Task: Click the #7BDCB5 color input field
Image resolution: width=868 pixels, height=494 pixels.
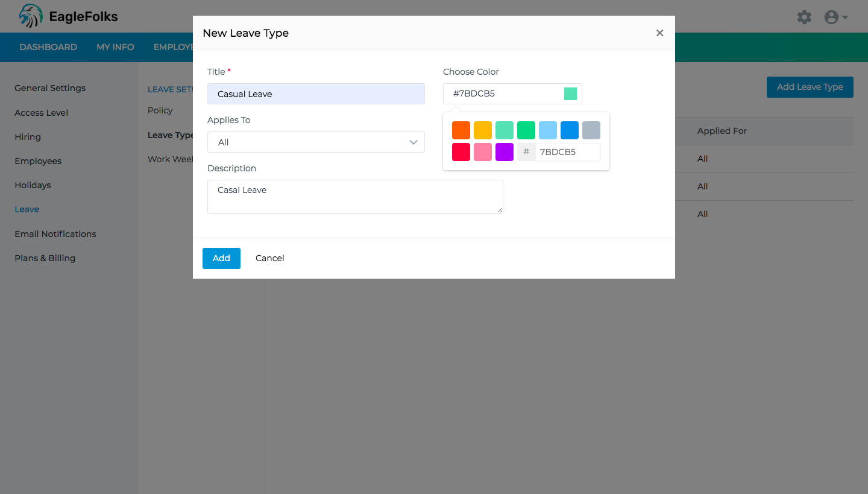Action: pos(512,94)
